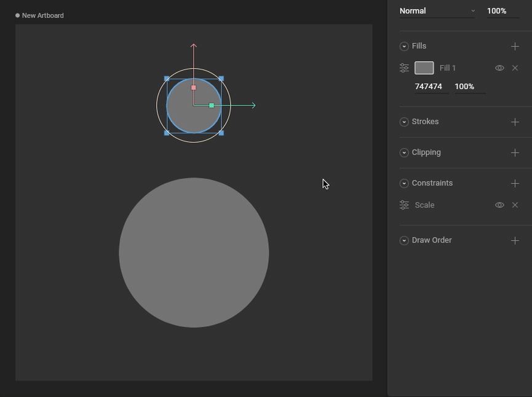532x397 pixels.
Task: Add a new stroke with plus icon
Action: point(515,122)
